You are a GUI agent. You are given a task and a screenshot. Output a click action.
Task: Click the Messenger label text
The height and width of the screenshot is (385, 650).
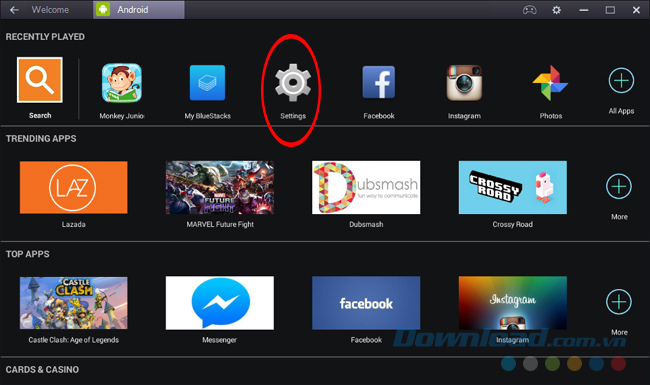[x=219, y=340]
